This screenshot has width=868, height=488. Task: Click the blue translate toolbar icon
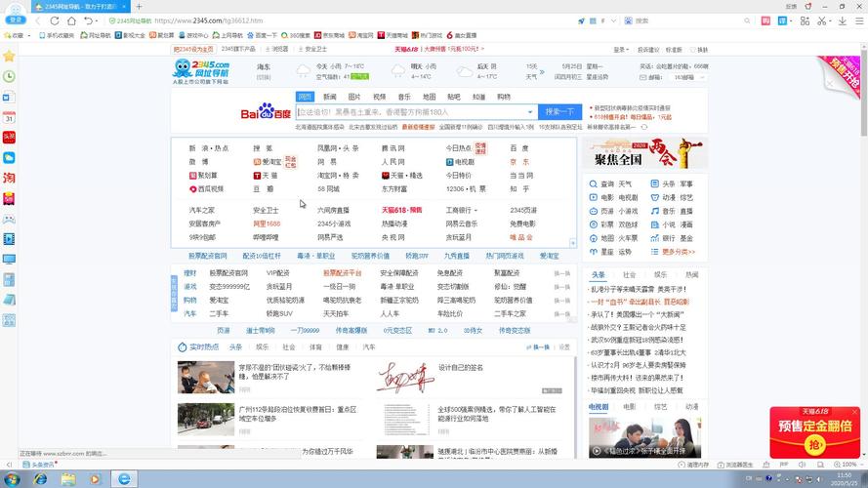(782, 20)
